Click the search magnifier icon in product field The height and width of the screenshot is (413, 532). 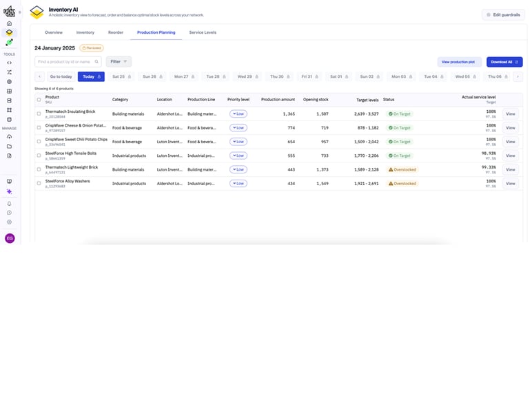point(96,62)
